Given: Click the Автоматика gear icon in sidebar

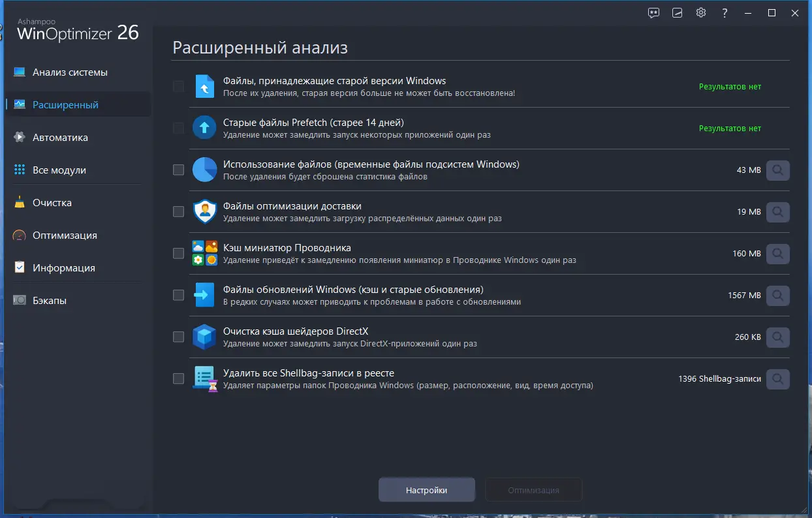Looking at the screenshot, I should [20, 138].
